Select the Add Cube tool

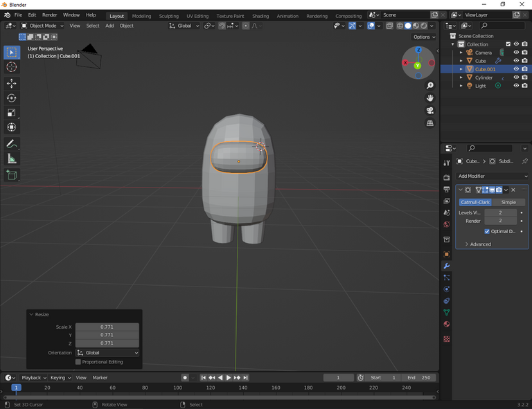[x=12, y=175]
